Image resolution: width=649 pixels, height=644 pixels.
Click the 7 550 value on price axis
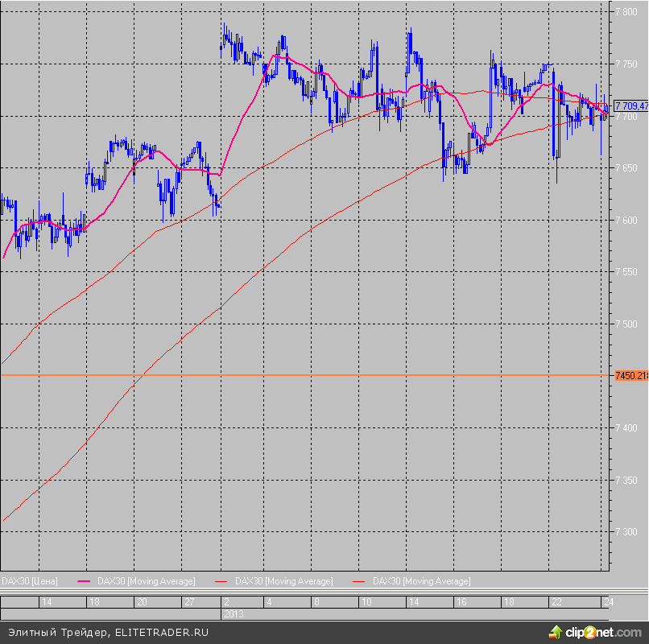626,272
